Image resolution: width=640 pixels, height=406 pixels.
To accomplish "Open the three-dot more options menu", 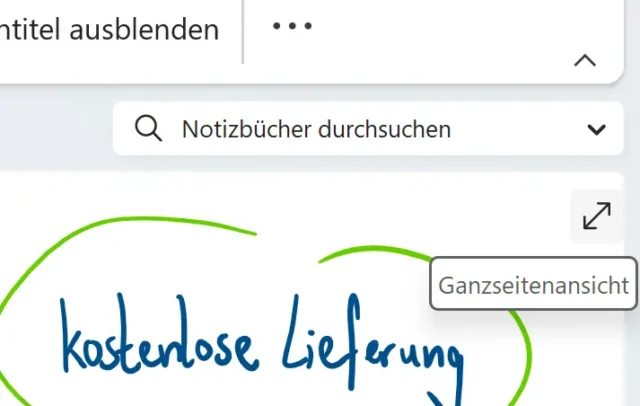I will pyautogui.click(x=292, y=27).
